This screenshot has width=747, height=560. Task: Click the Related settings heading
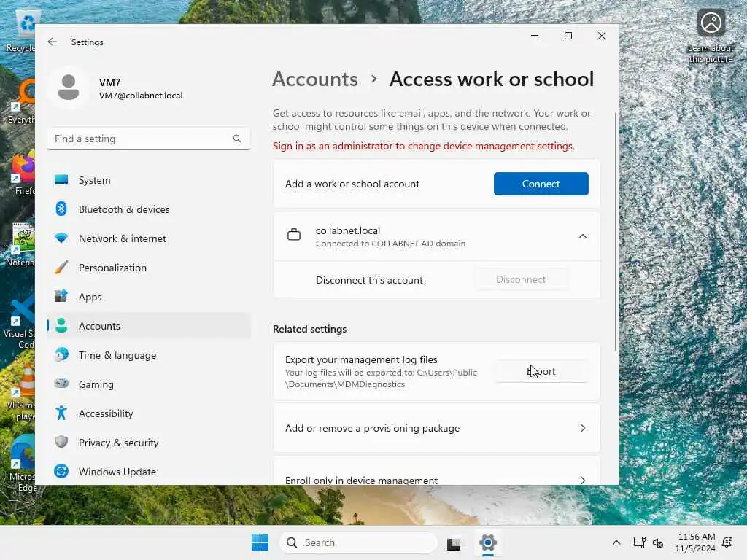coord(309,329)
